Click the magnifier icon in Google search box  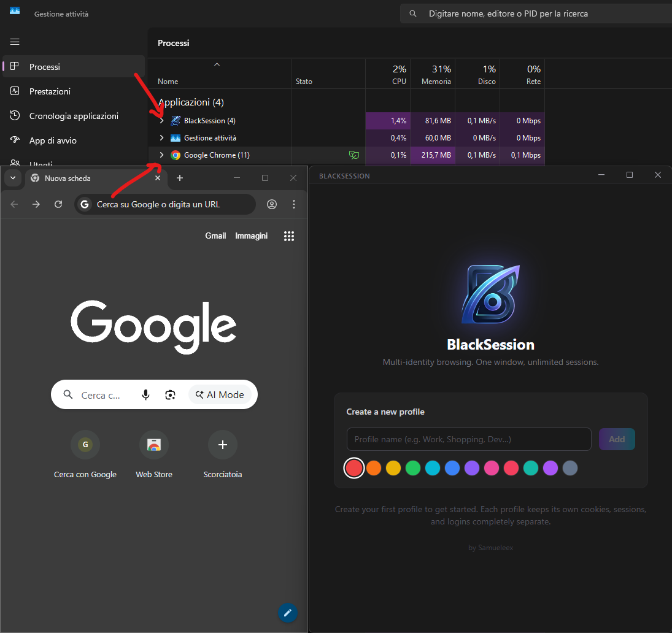(68, 394)
